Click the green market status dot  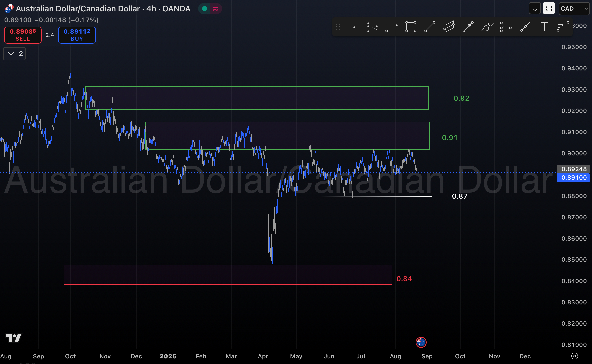(x=204, y=9)
